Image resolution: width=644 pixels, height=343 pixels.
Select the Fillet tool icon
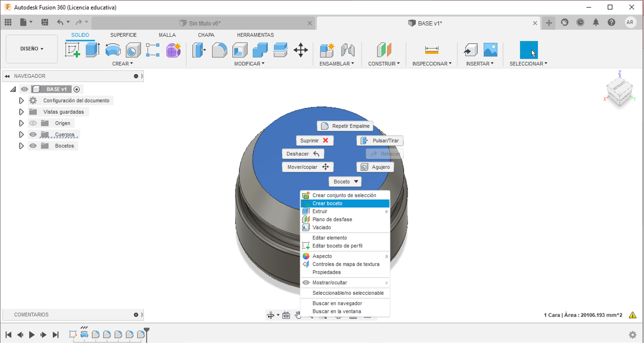point(219,50)
